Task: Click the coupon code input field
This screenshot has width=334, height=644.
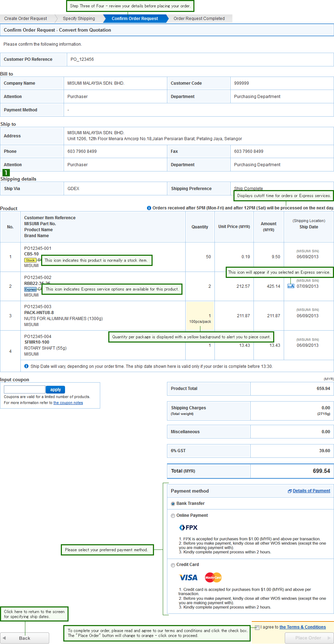Action: pos(25,390)
